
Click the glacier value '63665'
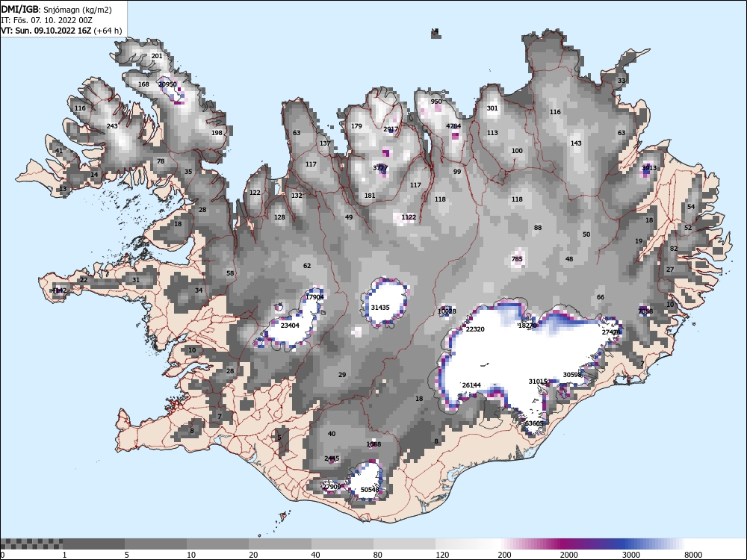pyautogui.click(x=534, y=423)
